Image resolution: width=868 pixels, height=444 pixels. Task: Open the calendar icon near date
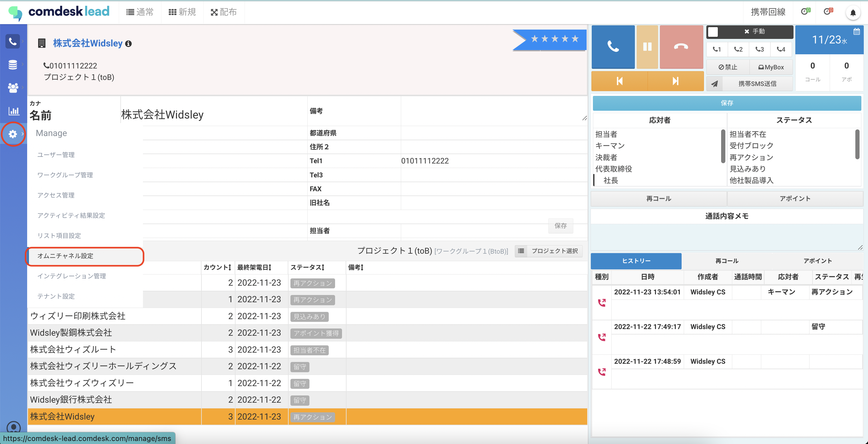pyautogui.click(x=856, y=32)
